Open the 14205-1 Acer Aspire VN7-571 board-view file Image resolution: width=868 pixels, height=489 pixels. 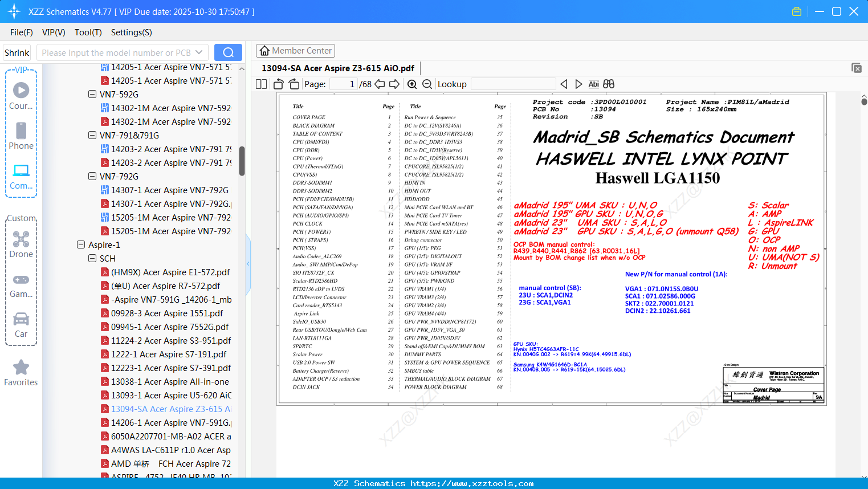pos(166,67)
